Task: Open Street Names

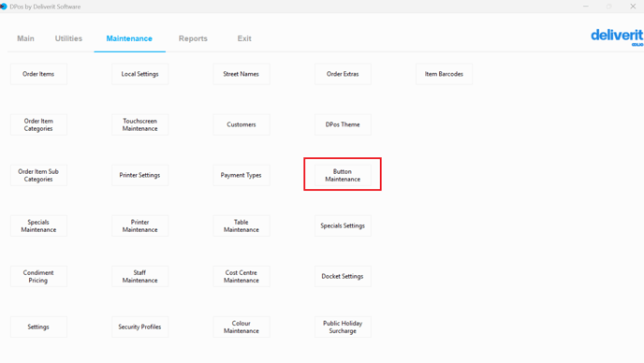Action: (x=241, y=74)
